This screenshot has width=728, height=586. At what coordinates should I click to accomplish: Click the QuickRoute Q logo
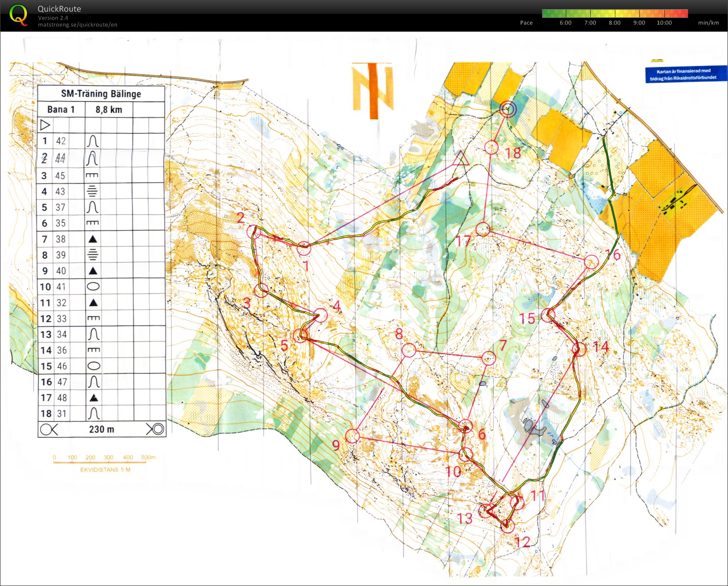click(x=19, y=15)
